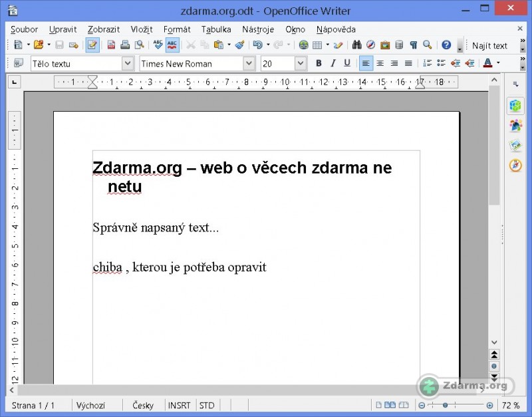This screenshot has height=417, width=532.
Task: Click Najít text search field
Action: tap(489, 45)
